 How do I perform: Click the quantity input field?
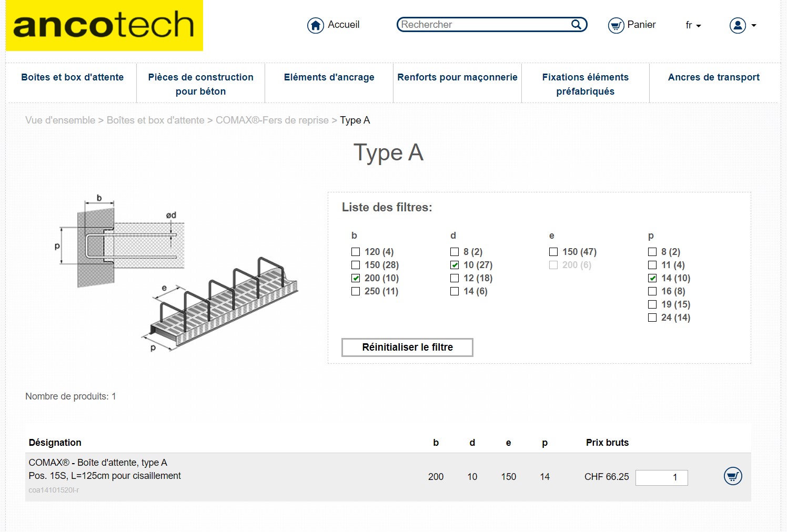pos(661,477)
